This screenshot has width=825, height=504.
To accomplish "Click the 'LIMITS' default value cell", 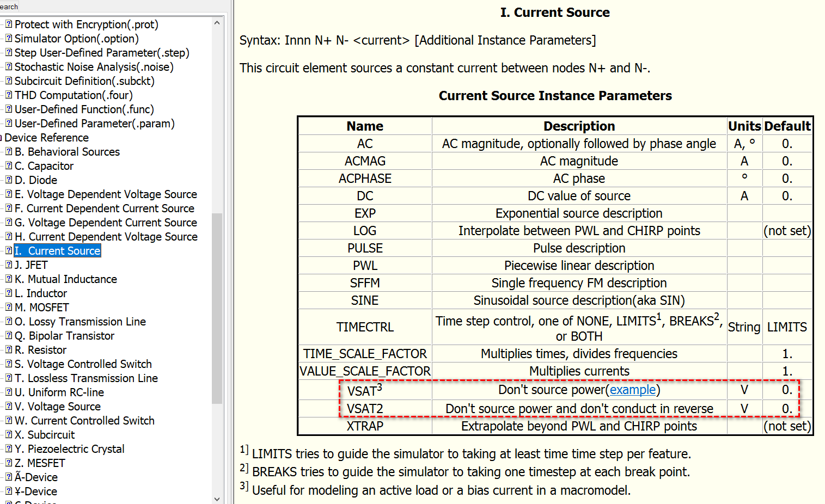I will 787,327.
